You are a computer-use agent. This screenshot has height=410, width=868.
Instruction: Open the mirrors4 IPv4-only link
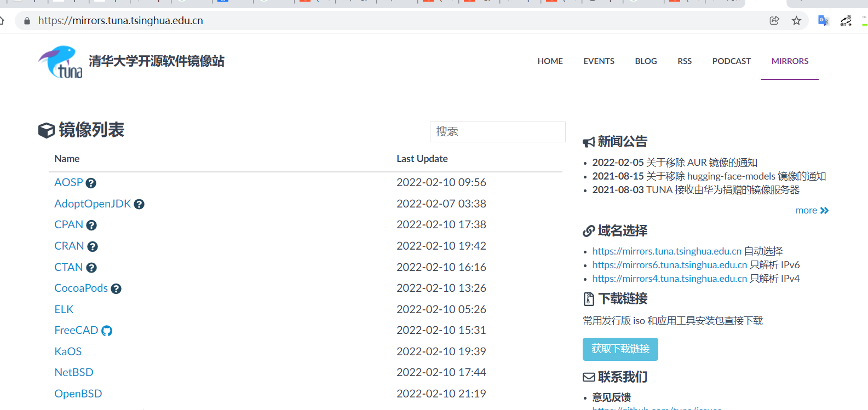tap(669, 279)
